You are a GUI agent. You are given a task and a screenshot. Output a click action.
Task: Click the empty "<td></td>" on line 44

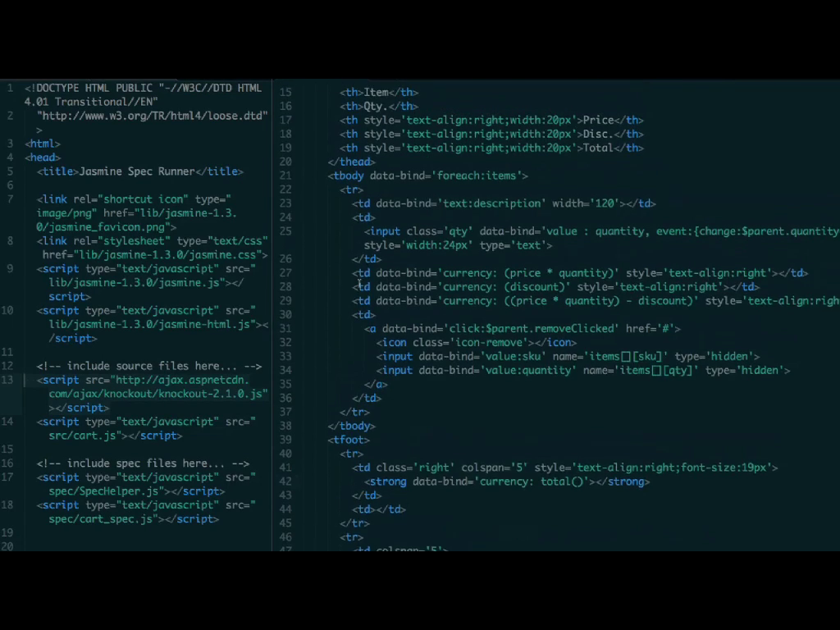[379, 510]
